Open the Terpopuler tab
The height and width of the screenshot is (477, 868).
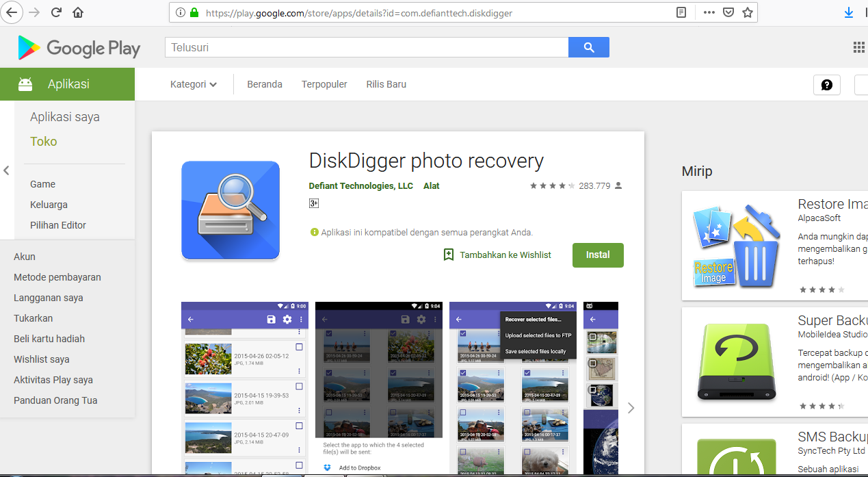324,84
